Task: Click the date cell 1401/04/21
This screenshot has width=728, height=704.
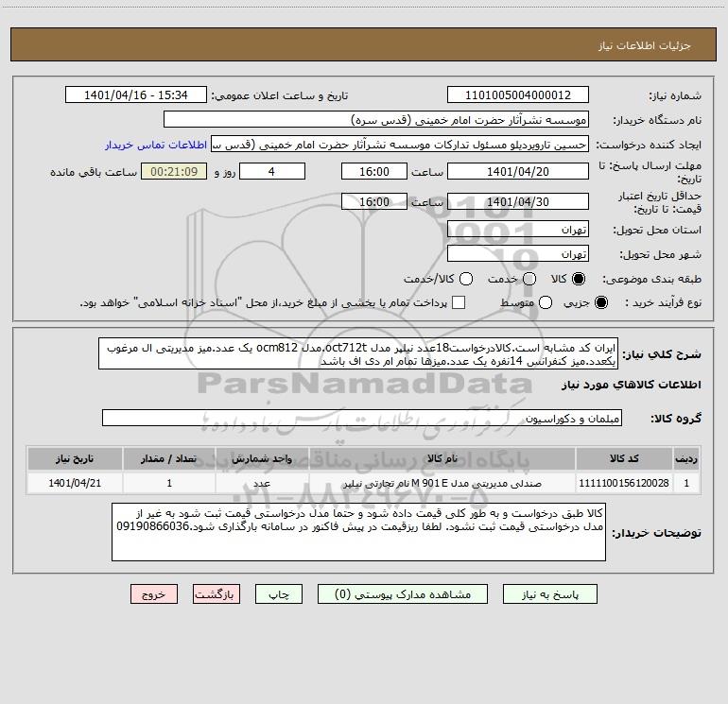Action: (75, 483)
